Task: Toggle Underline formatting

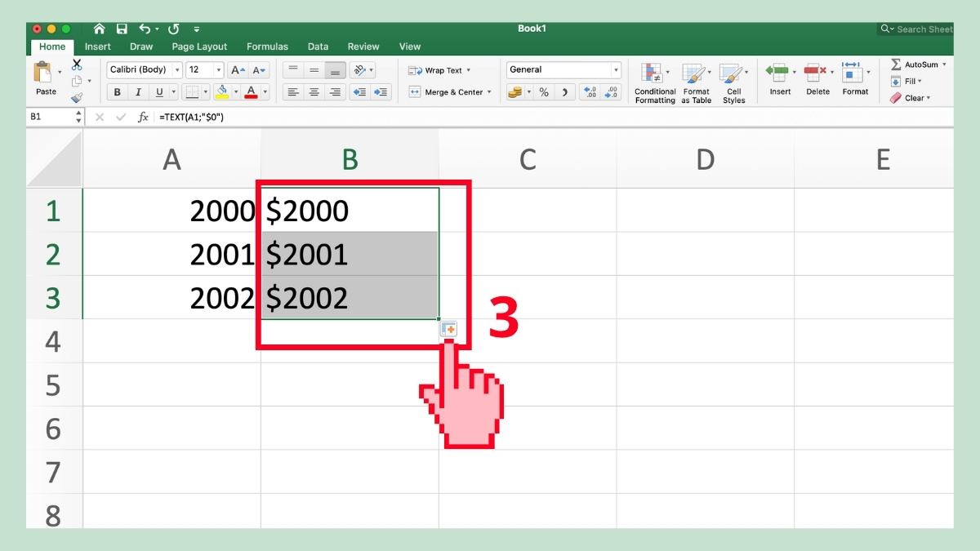Action: coord(160,91)
